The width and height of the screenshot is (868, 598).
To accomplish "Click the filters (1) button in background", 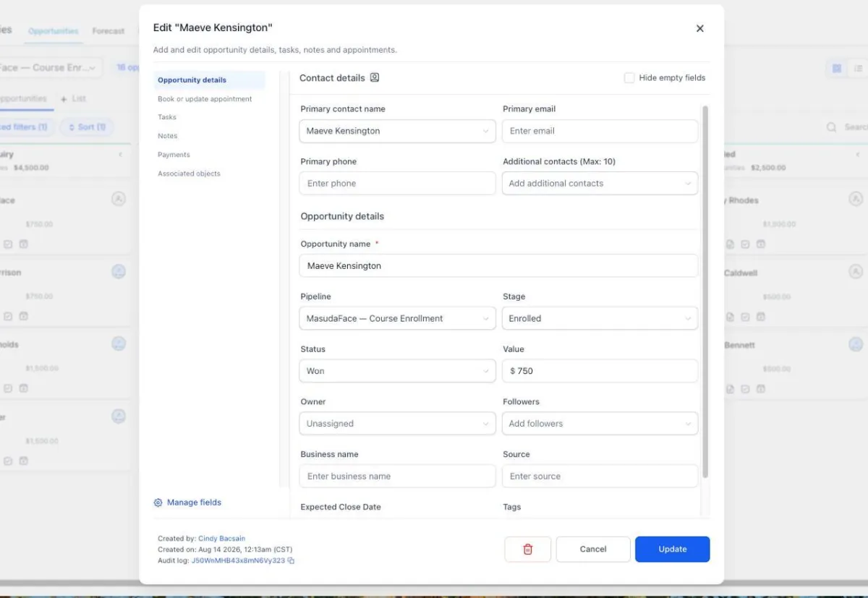I will coord(27,127).
